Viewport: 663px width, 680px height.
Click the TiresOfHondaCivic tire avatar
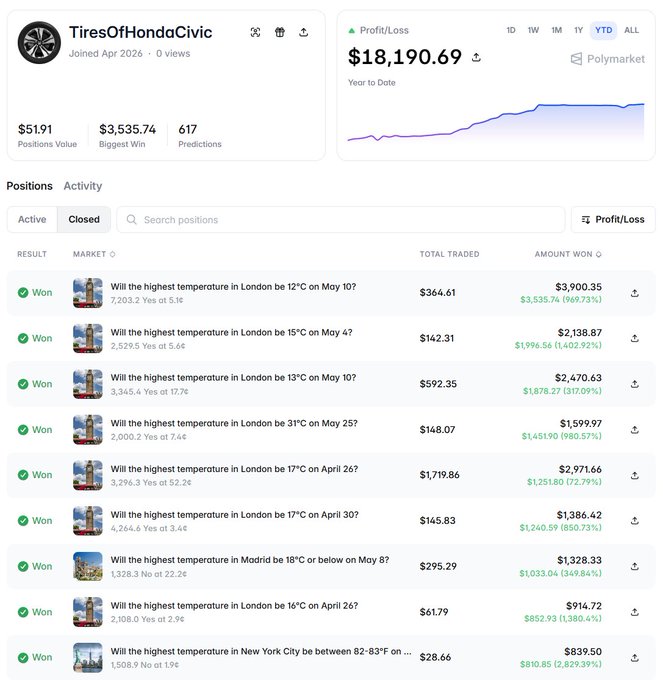[x=39, y=42]
